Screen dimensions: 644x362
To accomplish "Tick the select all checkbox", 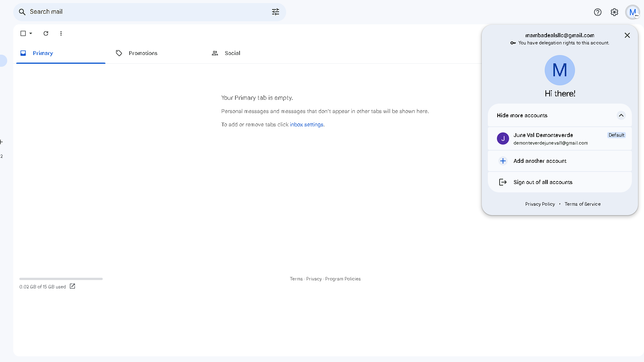I will pos(23,33).
